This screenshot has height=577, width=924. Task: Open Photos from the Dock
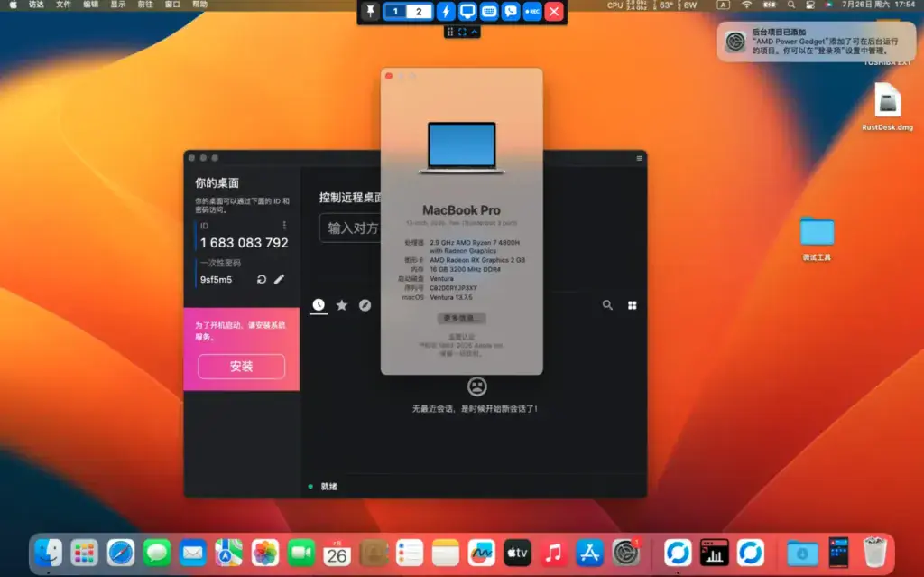pos(264,553)
